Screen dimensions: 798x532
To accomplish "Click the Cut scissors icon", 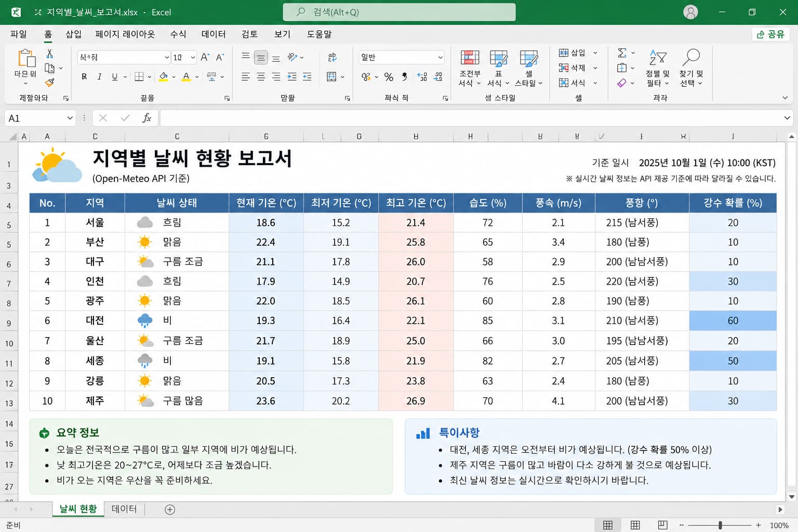I will click(x=50, y=54).
